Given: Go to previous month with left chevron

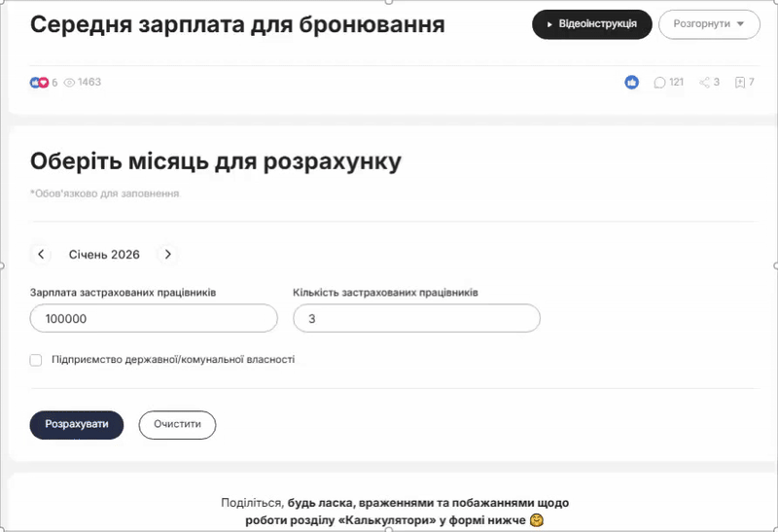Looking at the screenshot, I should point(41,255).
